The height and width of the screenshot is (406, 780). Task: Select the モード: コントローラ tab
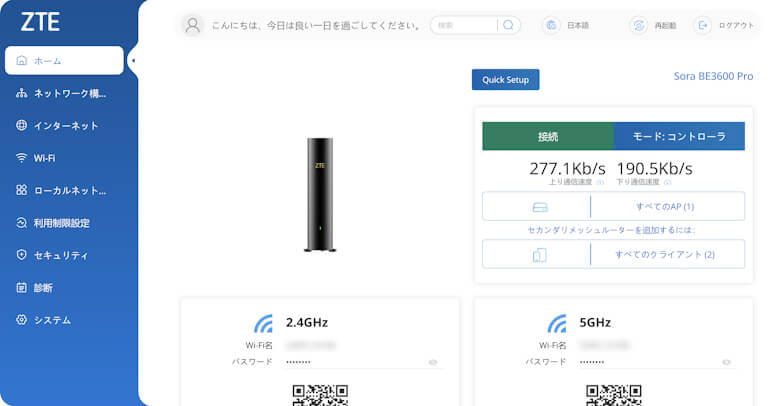[x=679, y=136]
